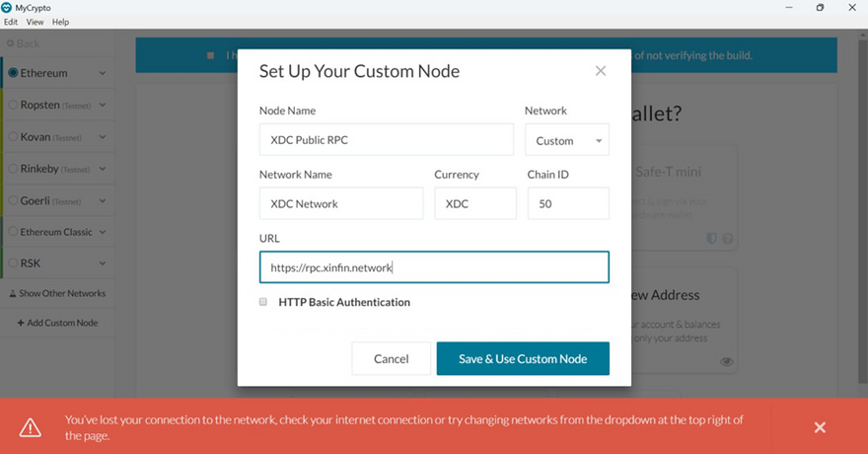This screenshot has width=868, height=454.
Task: Open the Edit menu
Action: (11, 22)
